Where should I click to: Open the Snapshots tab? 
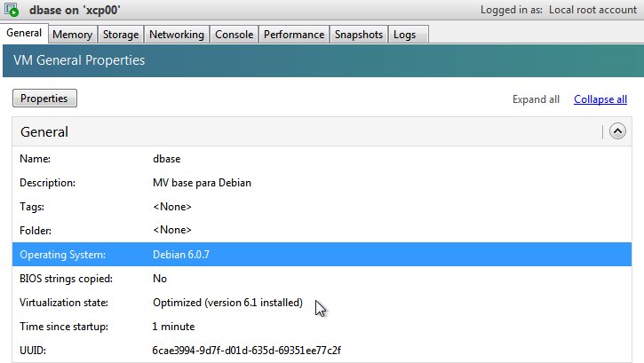click(x=359, y=35)
